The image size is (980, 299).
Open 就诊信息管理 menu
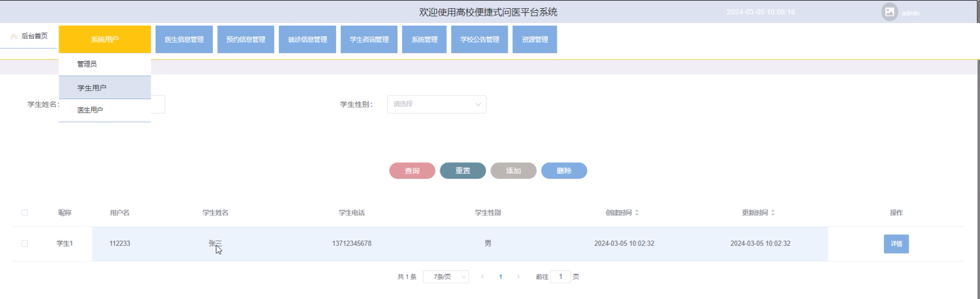[308, 39]
